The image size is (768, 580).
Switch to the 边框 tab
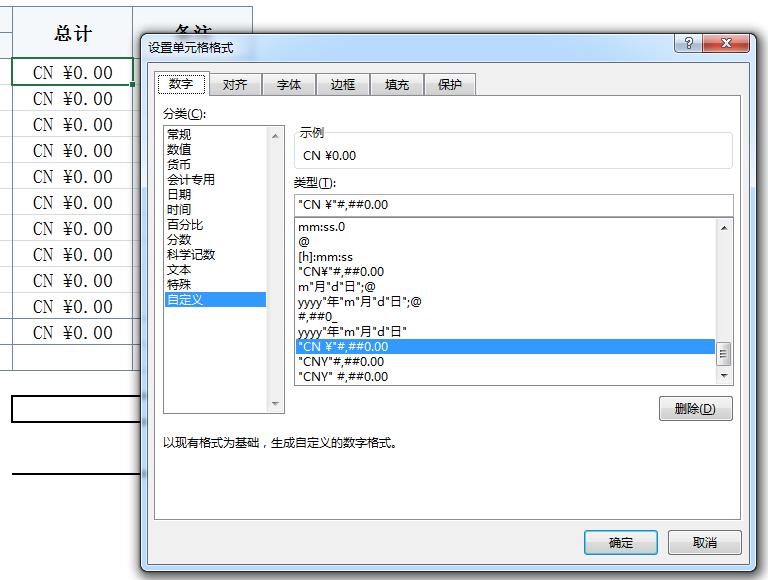pyautogui.click(x=342, y=85)
